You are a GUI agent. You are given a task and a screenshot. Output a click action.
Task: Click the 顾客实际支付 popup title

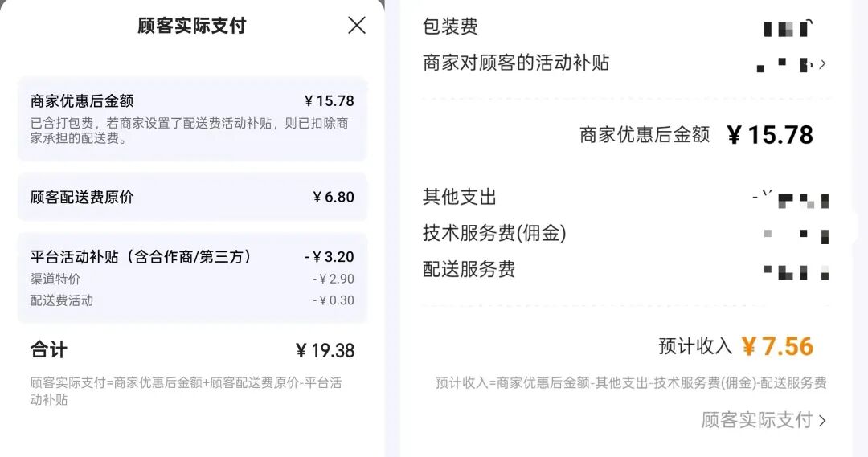point(191,26)
